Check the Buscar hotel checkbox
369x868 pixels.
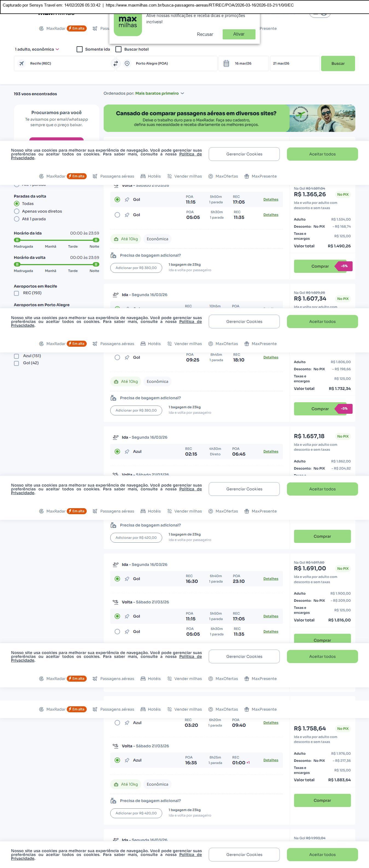[x=118, y=49]
